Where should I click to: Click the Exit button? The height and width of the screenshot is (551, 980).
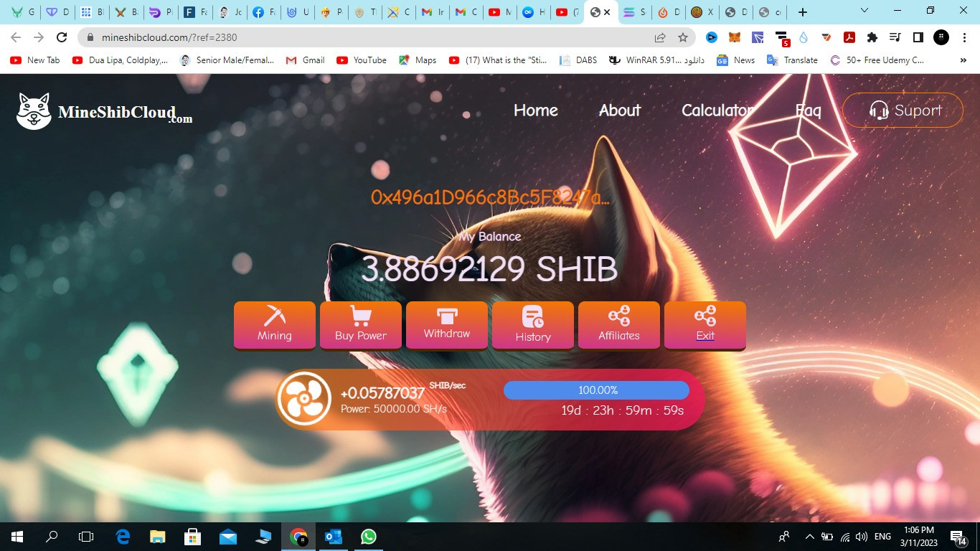705,325
